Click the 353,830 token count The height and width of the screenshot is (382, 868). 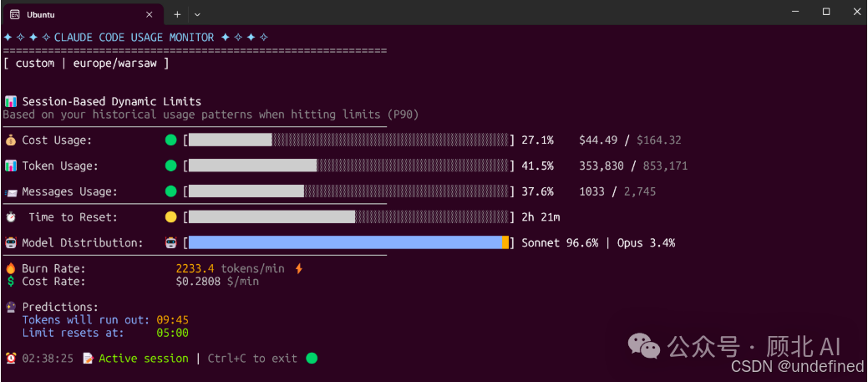[602, 166]
